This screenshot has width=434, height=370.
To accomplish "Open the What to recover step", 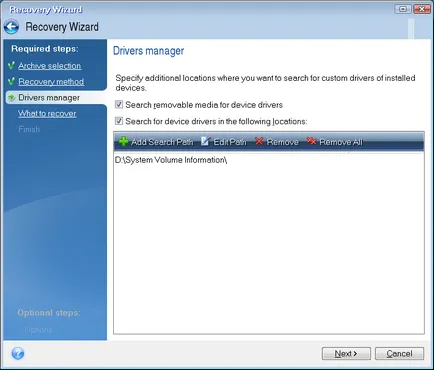I will point(47,114).
